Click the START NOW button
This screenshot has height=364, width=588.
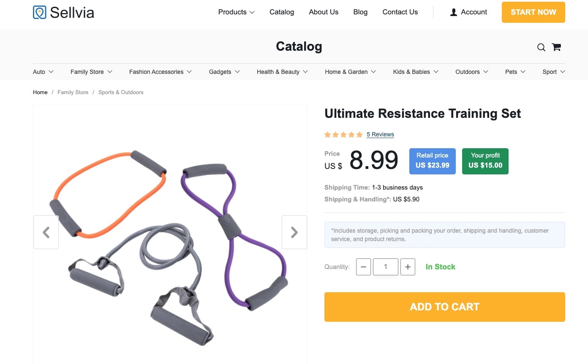[x=533, y=12]
